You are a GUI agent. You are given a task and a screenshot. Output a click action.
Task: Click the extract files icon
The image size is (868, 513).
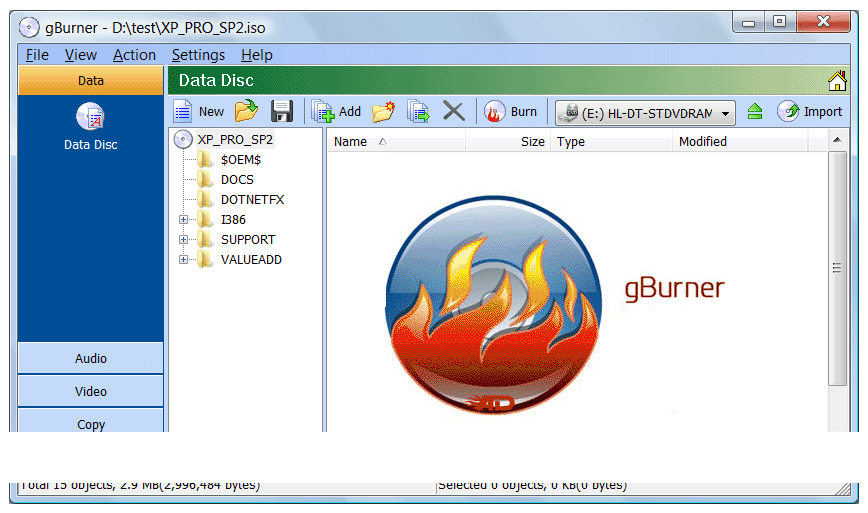point(418,111)
